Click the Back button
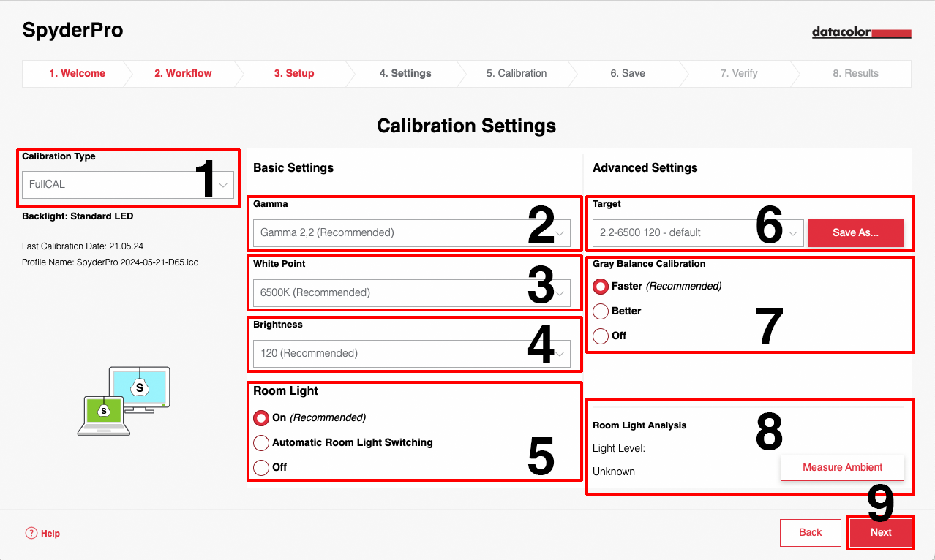Image resolution: width=935 pixels, height=560 pixels. tap(810, 533)
